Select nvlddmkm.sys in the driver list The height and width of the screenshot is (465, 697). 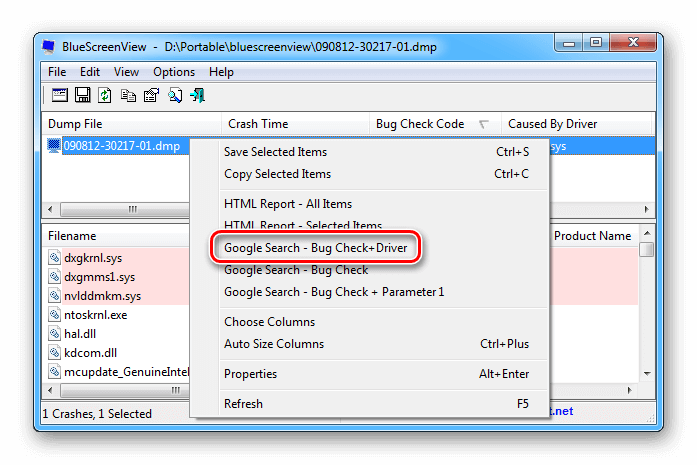point(102,296)
